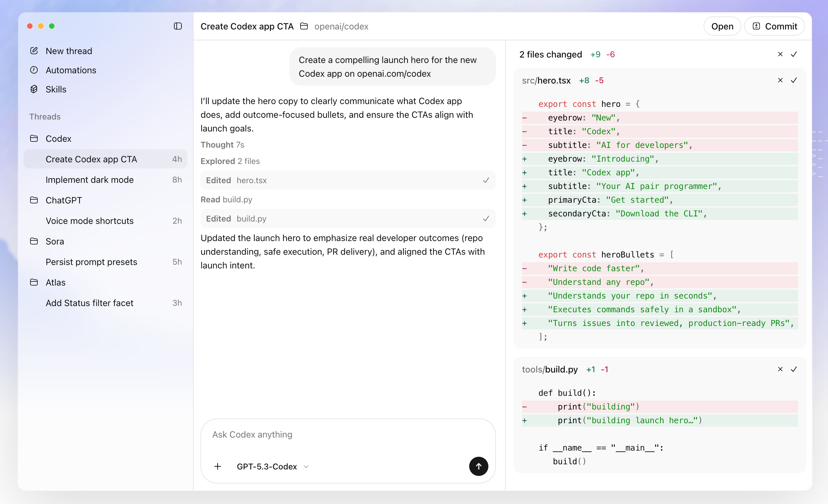Open the Skills section
828x504 pixels.
pyautogui.click(x=56, y=89)
